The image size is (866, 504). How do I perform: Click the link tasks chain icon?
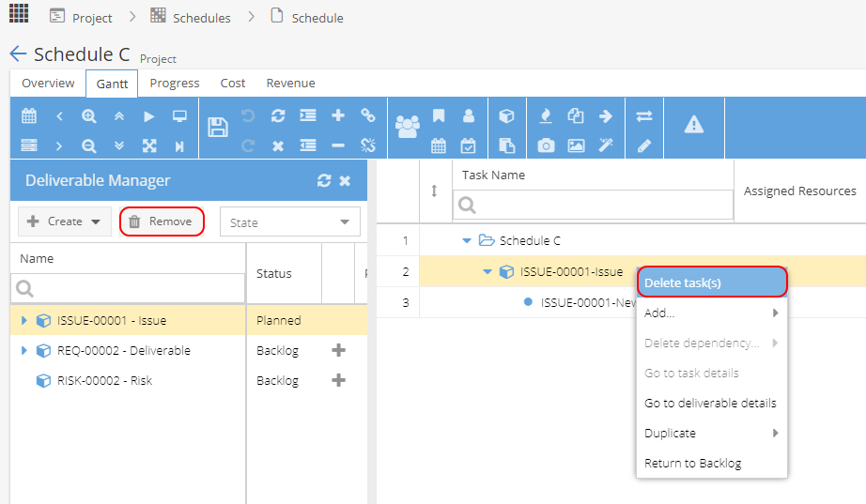click(368, 115)
